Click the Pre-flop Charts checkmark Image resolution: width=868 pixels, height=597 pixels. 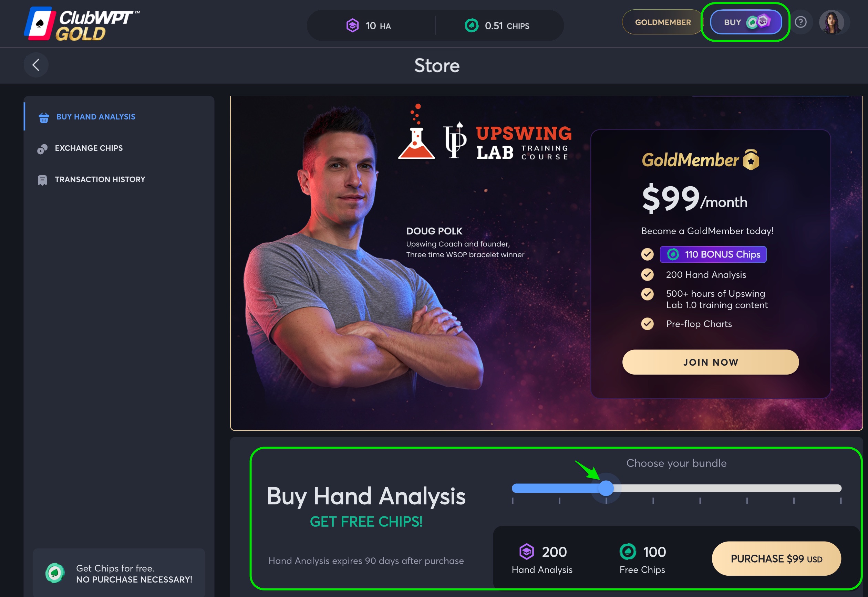[x=647, y=324]
